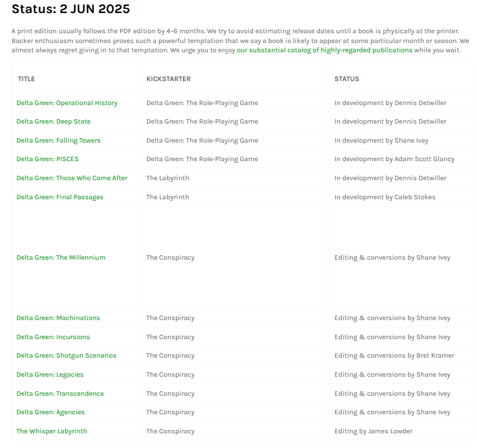Click 'In development by Shane Ivey' status

click(x=381, y=140)
